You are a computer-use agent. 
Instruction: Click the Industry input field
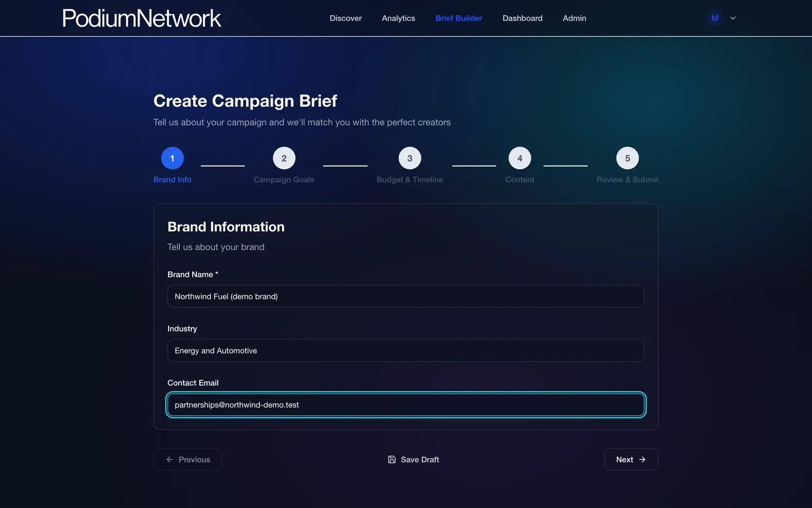coord(406,351)
